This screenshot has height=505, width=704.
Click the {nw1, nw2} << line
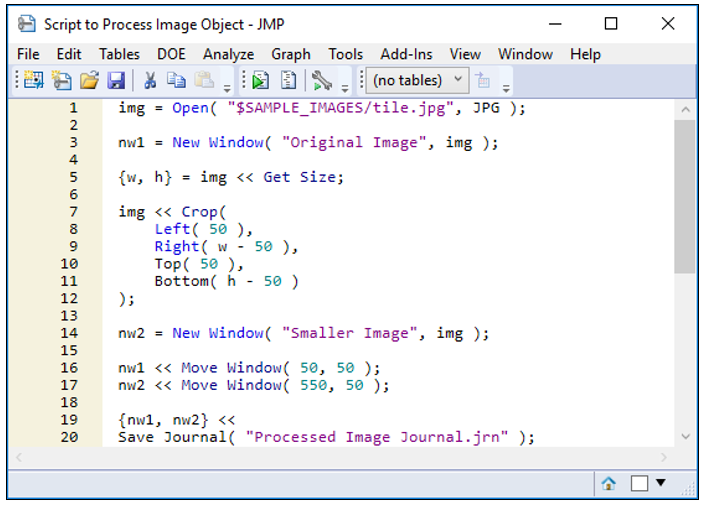(176, 420)
